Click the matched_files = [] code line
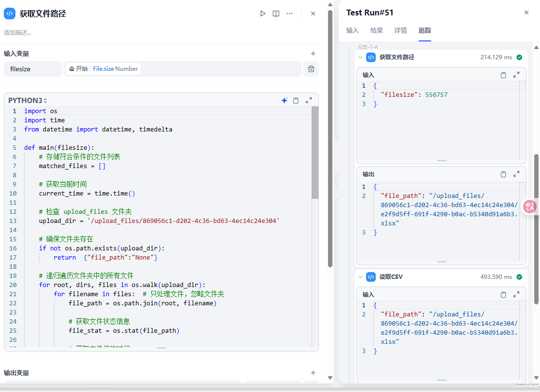Viewport: 540px width, 392px height. [x=72, y=166]
